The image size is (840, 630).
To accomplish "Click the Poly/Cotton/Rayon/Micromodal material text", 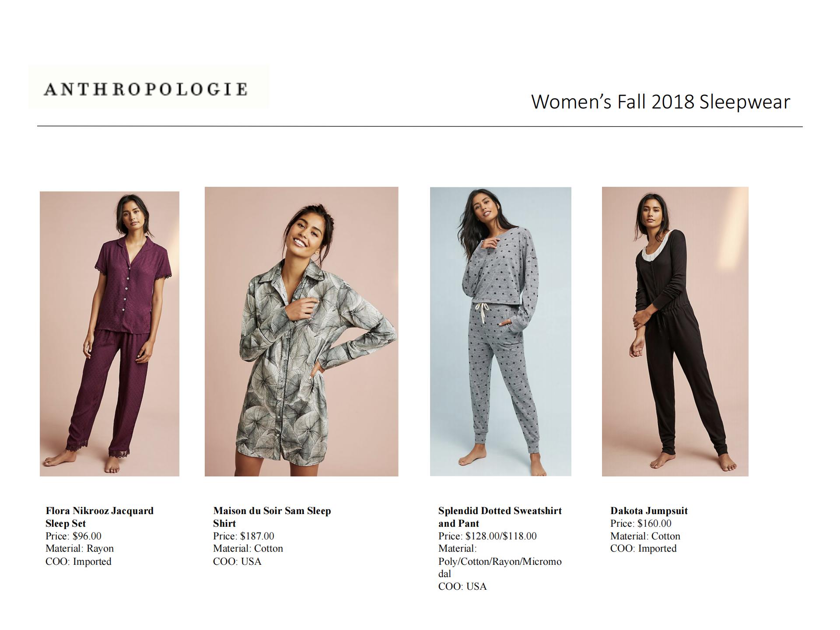I will click(500, 567).
